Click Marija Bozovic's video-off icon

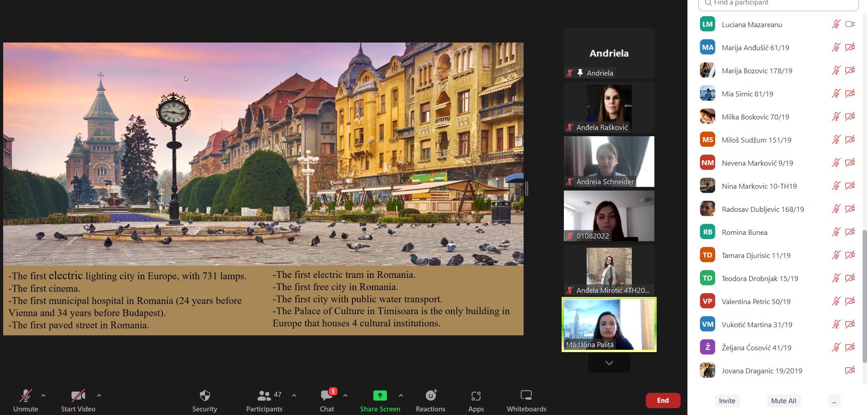coord(850,70)
